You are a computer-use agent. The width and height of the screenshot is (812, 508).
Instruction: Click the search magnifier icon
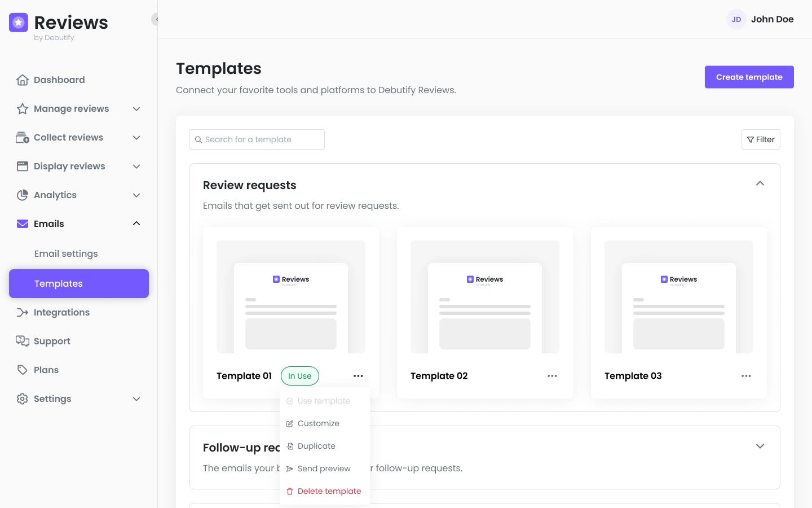pyautogui.click(x=198, y=140)
